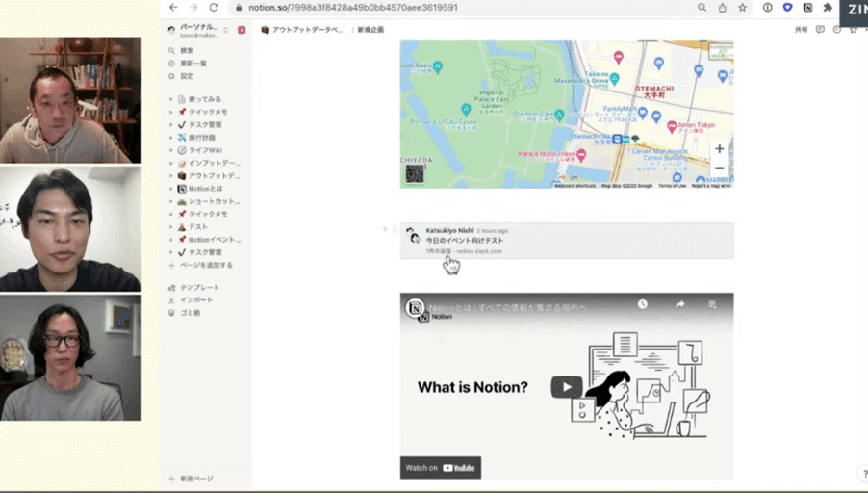The height and width of the screenshot is (493, 868).
Task: Click the 共有 share button
Action: [801, 30]
